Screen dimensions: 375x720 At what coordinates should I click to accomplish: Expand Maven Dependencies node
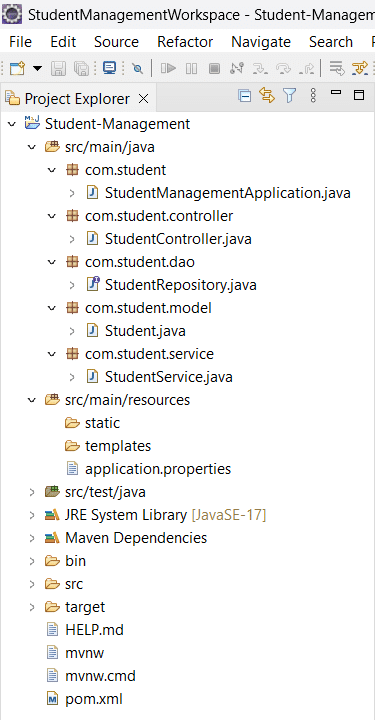(x=31, y=538)
